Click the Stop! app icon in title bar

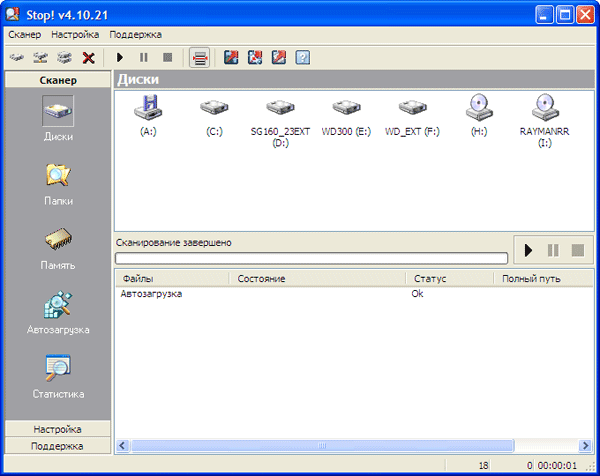(x=13, y=14)
